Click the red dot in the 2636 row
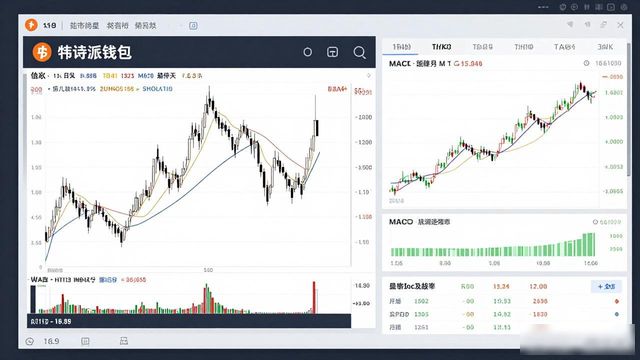This screenshot has width=640, height=360. tap(617, 301)
